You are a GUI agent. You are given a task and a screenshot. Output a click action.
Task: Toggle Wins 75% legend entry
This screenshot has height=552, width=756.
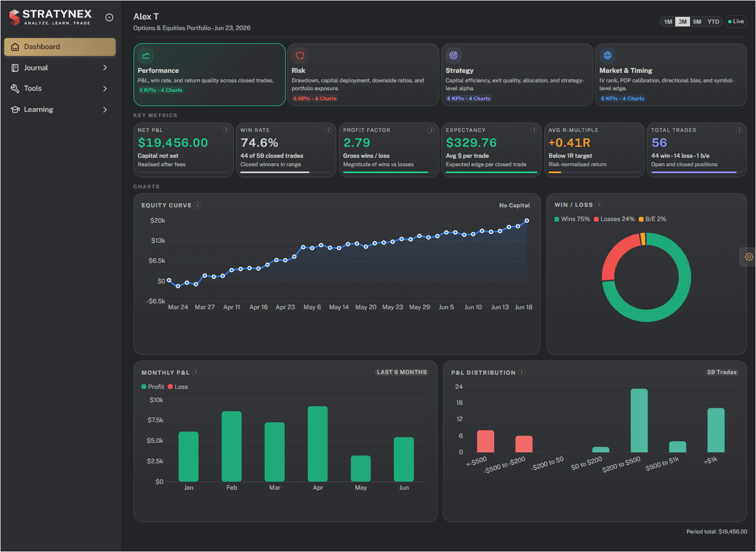[572, 219]
